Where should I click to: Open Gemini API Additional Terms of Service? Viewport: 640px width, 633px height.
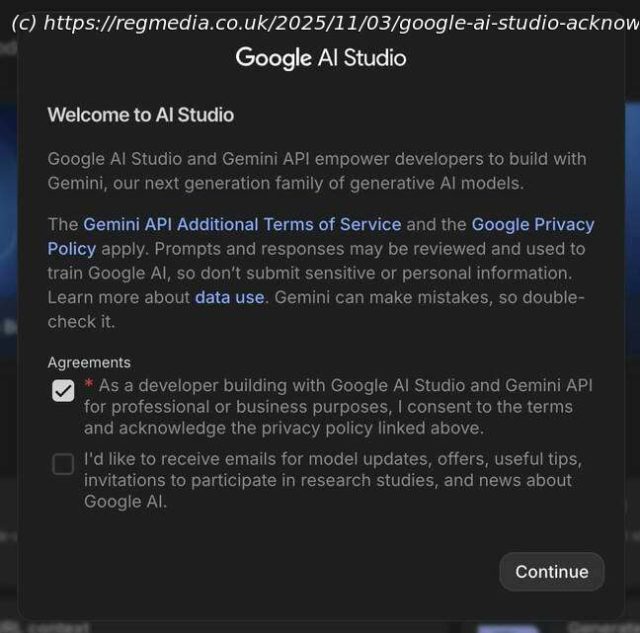pyautogui.click(x=242, y=224)
